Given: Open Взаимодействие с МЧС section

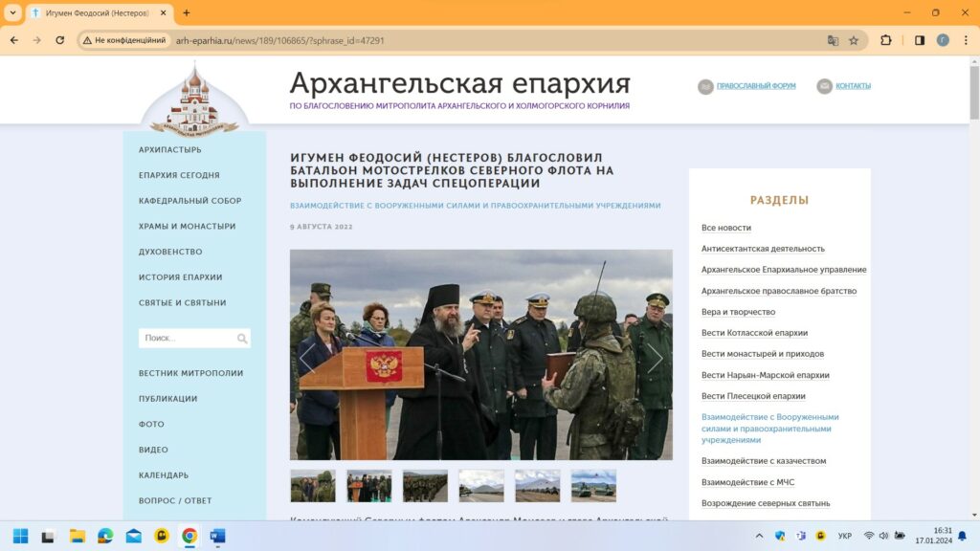Looking at the screenshot, I should (x=747, y=482).
